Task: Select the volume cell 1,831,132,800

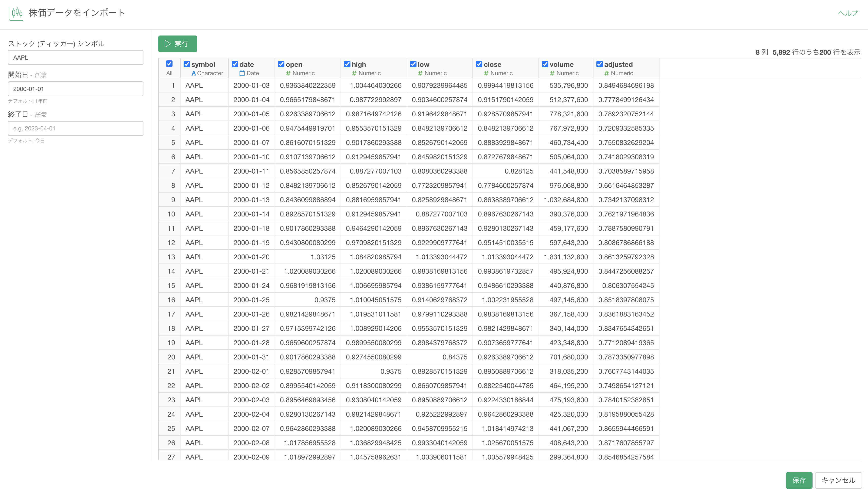Action: click(566, 257)
